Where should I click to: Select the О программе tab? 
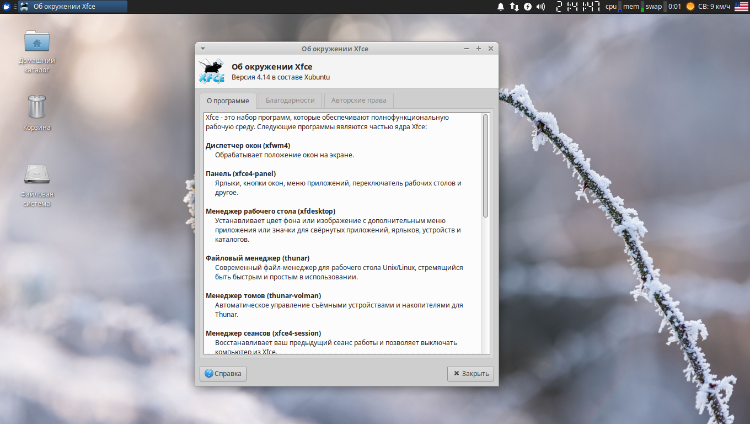pyautogui.click(x=227, y=100)
